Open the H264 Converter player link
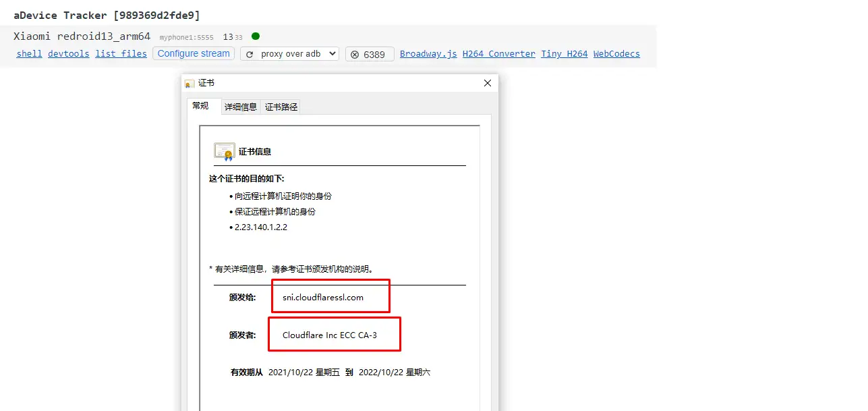This screenshot has height=411, width=868. click(499, 54)
